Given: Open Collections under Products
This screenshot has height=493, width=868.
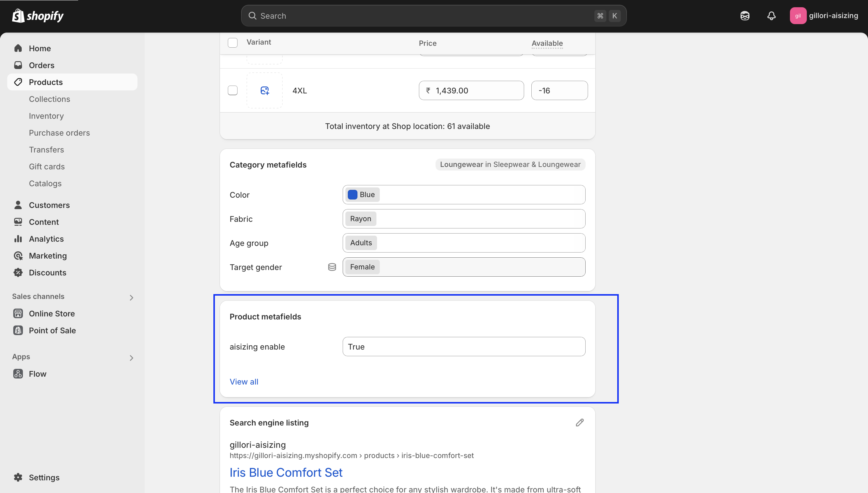Looking at the screenshot, I should [49, 99].
